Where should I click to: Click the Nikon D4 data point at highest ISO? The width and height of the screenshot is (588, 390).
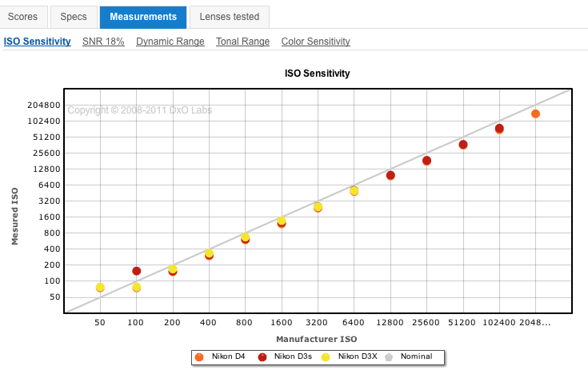point(535,114)
